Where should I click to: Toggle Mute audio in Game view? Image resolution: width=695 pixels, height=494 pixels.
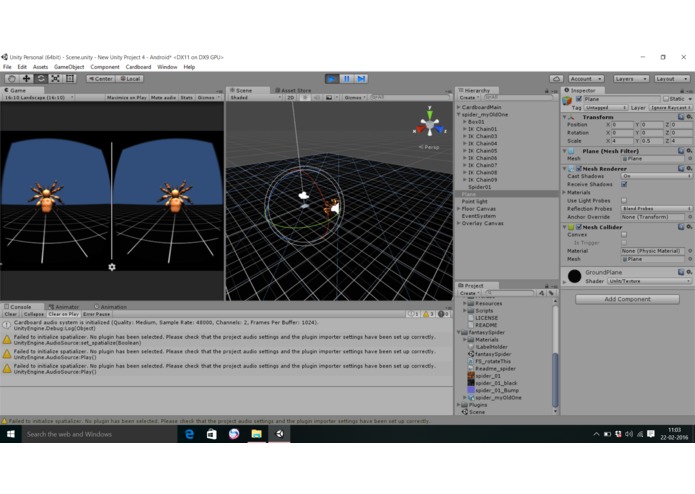pos(163,97)
